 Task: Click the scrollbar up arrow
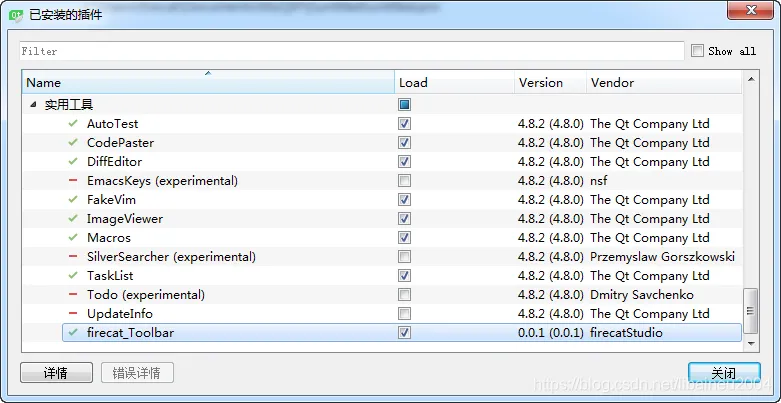(x=751, y=79)
